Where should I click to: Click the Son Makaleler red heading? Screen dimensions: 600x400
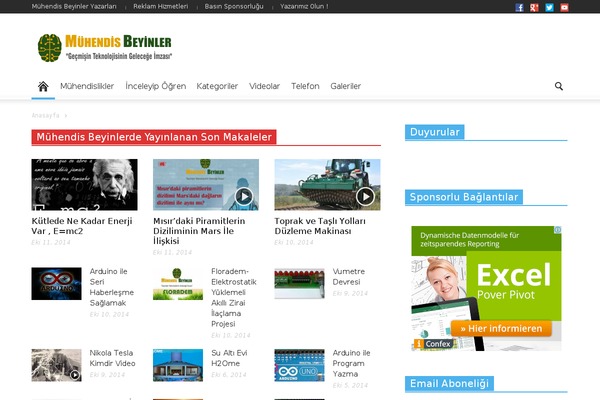click(154, 137)
